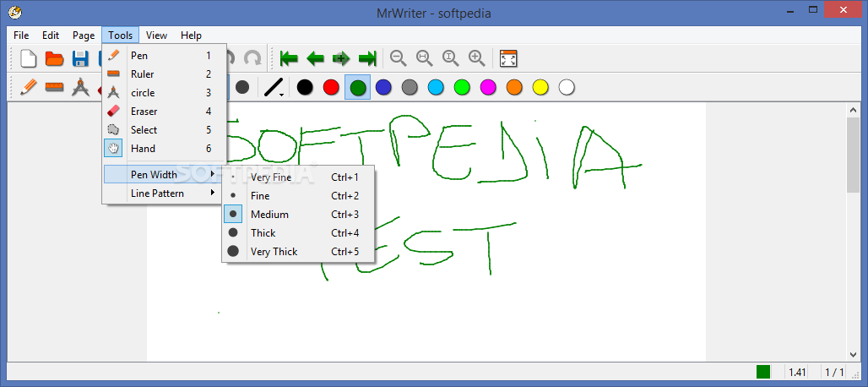The image size is (868, 387).
Task: Select the Ruler tool in the toolbar
Action: click(54, 88)
